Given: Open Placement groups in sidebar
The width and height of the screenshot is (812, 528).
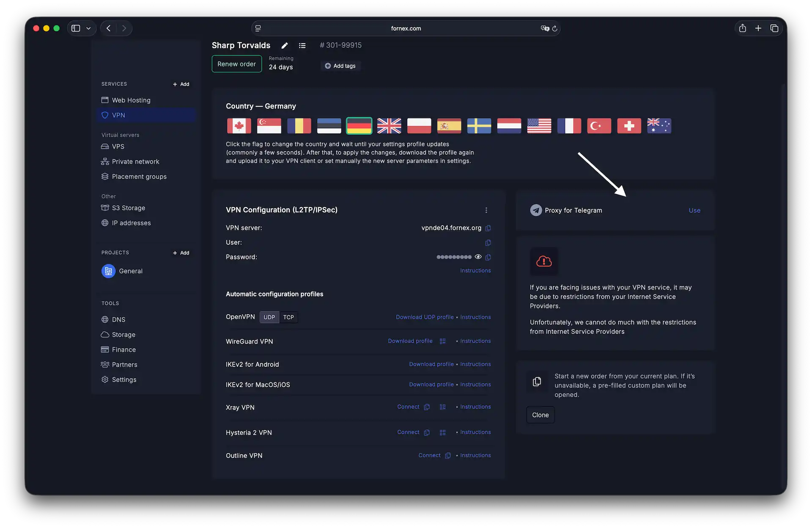Looking at the screenshot, I should point(146,176).
